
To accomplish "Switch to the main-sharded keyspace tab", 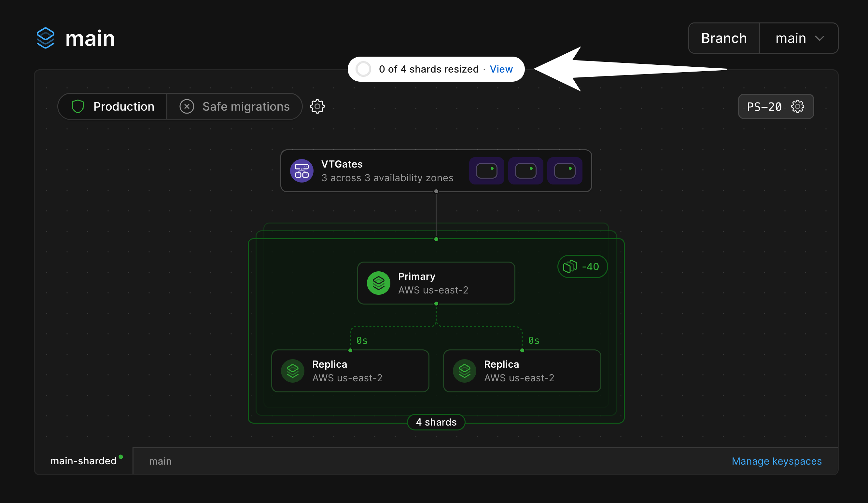I will click(83, 461).
